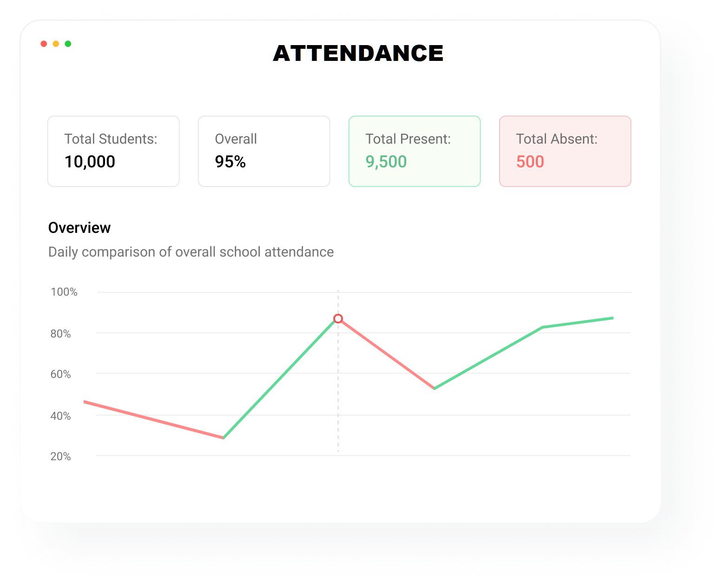Screen dimensions: 726x588
Task: Click the yellow minimize dot
Action: click(x=56, y=44)
